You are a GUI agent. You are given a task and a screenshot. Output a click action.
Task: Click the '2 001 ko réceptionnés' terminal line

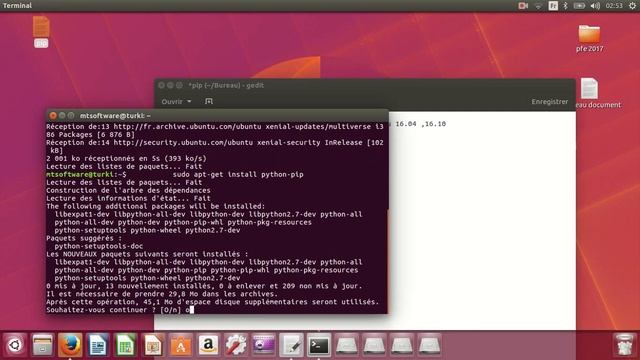point(126,158)
